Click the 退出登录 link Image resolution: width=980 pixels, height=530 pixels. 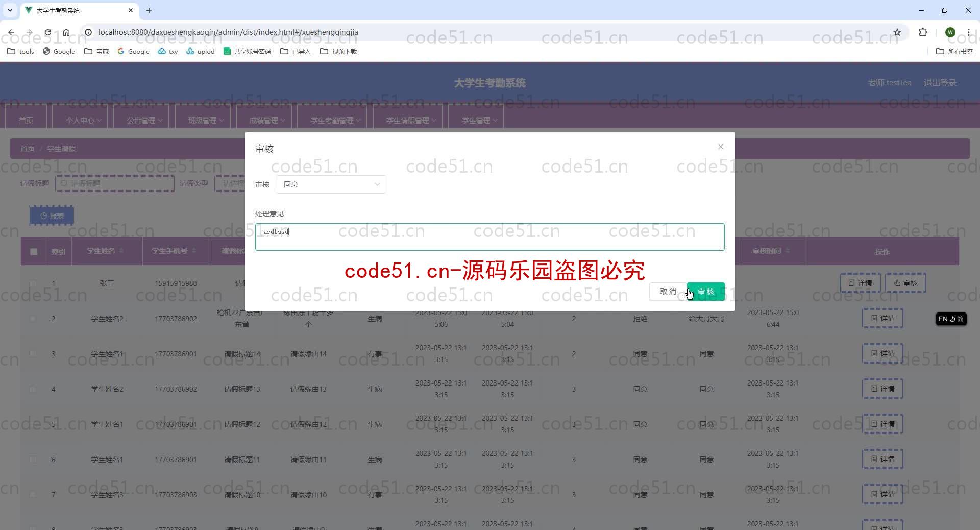(x=940, y=83)
